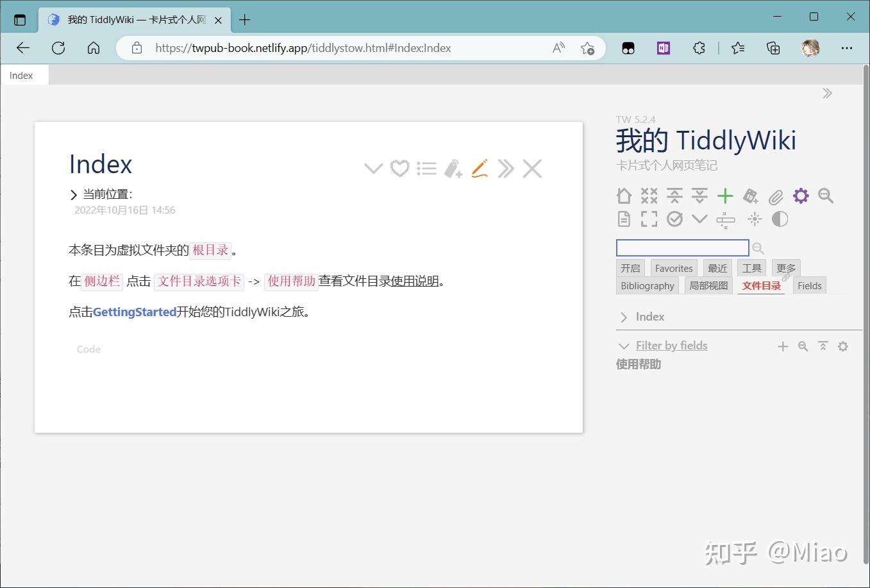Screen dimensions: 870x588
Task: Open the 工具 sidebar tab
Action: pos(751,268)
